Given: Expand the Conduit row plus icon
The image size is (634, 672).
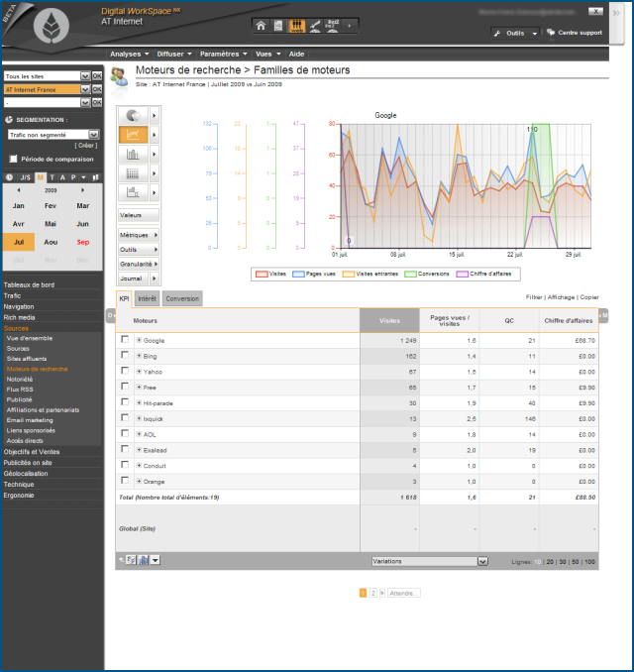Looking at the screenshot, I should [140, 466].
